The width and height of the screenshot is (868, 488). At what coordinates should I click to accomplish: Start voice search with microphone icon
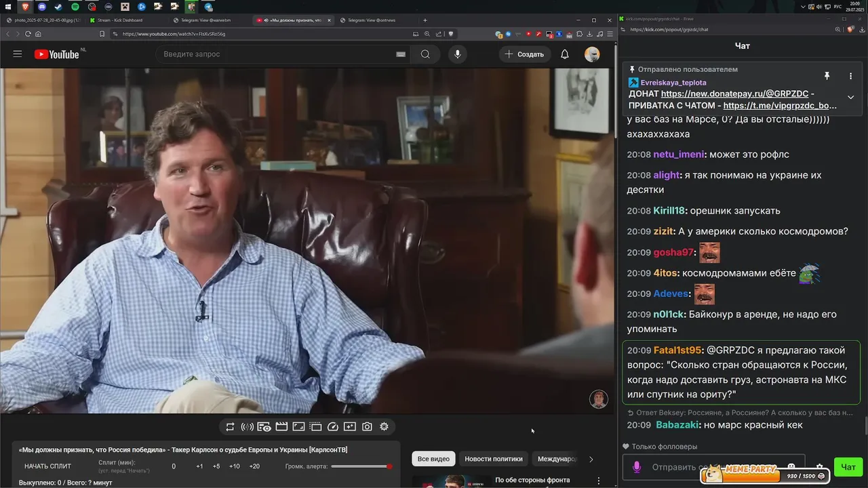tap(458, 54)
